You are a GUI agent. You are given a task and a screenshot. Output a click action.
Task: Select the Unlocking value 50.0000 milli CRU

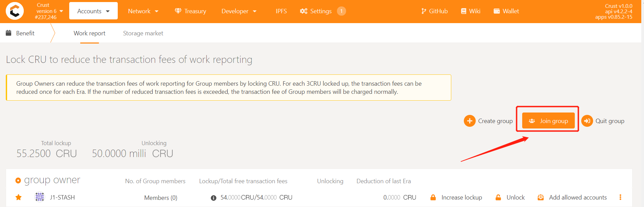(133, 153)
